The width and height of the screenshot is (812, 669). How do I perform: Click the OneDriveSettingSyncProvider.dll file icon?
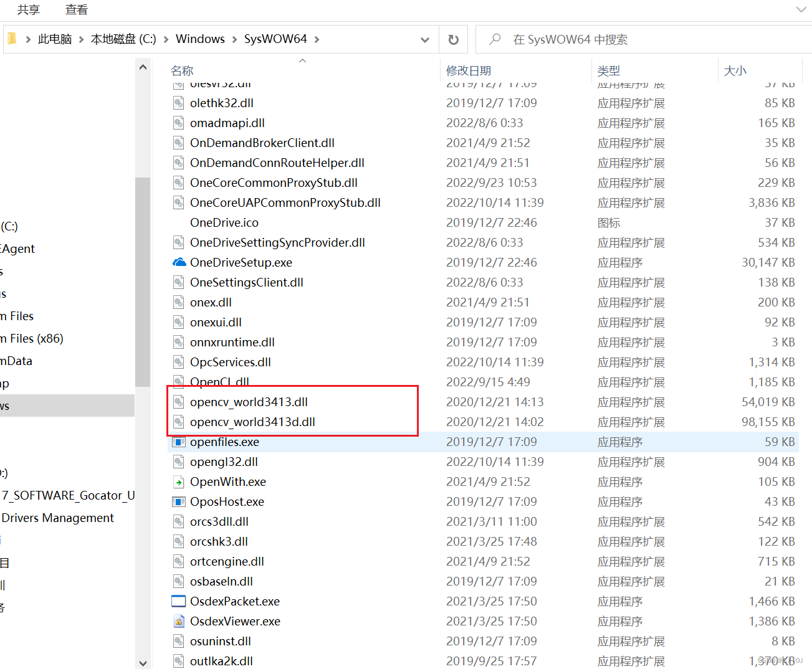(x=179, y=242)
